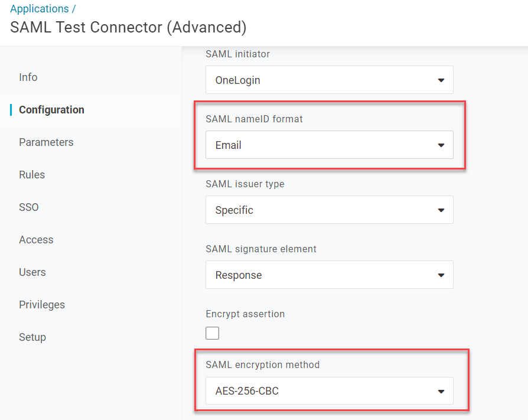Enable the Encrypt assertion checkbox
The image size is (528, 420).
point(212,333)
